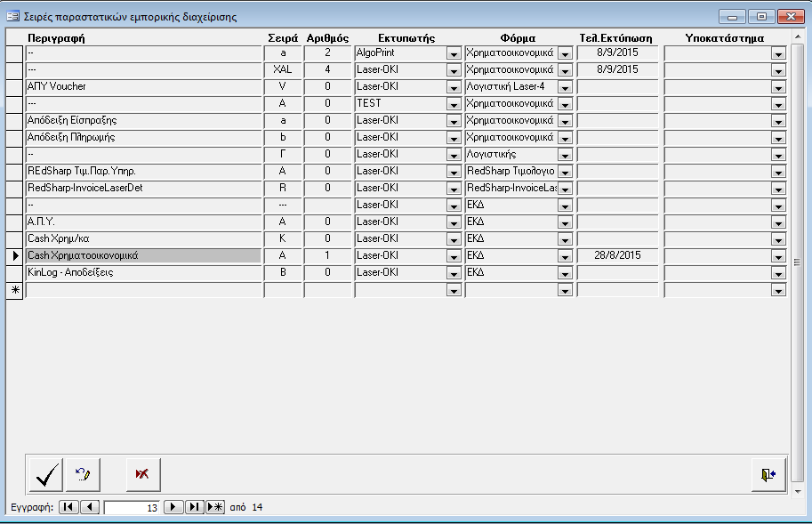Go to the next record

(x=174, y=507)
